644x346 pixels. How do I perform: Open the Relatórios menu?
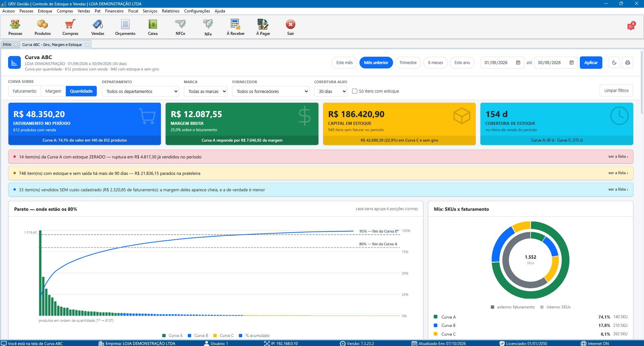pyautogui.click(x=170, y=11)
